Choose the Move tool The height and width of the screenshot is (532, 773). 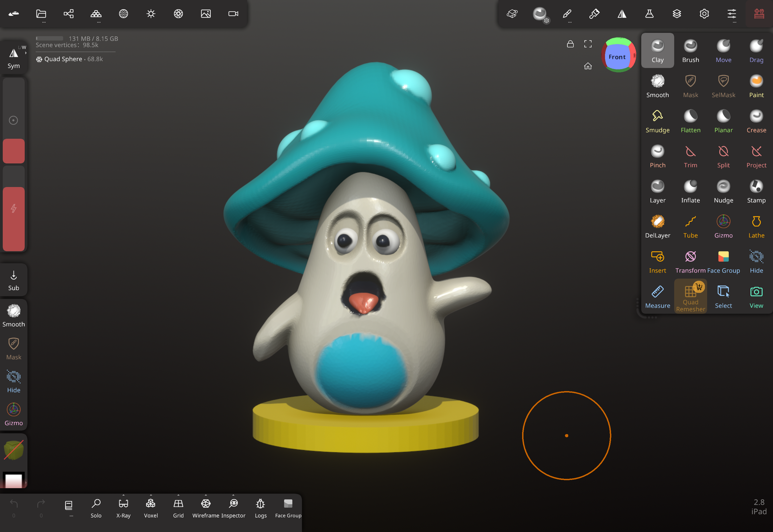(723, 51)
